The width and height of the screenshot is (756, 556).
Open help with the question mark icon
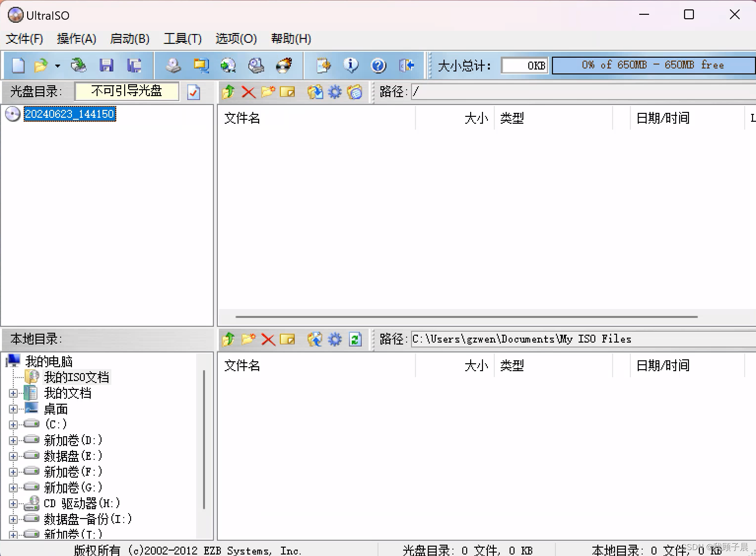378,65
